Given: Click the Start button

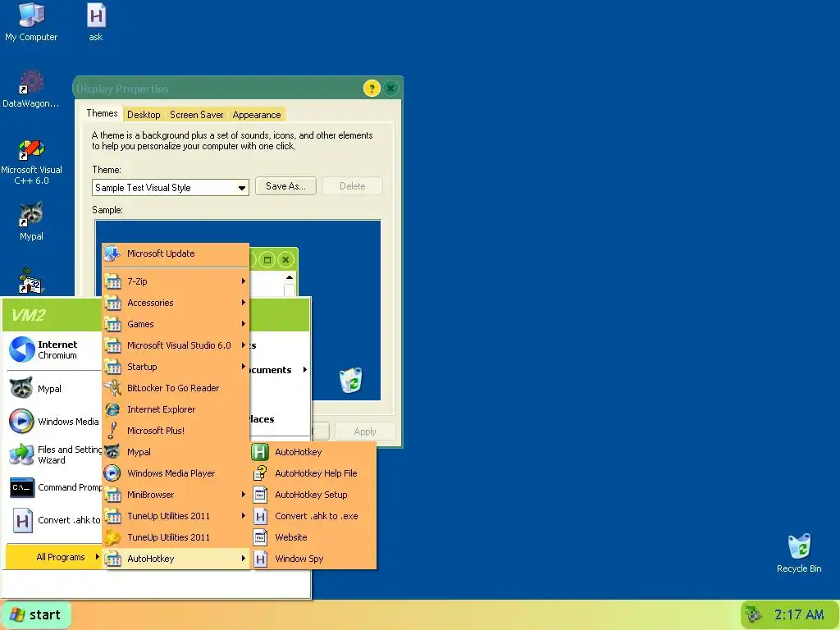Looking at the screenshot, I should (35, 614).
